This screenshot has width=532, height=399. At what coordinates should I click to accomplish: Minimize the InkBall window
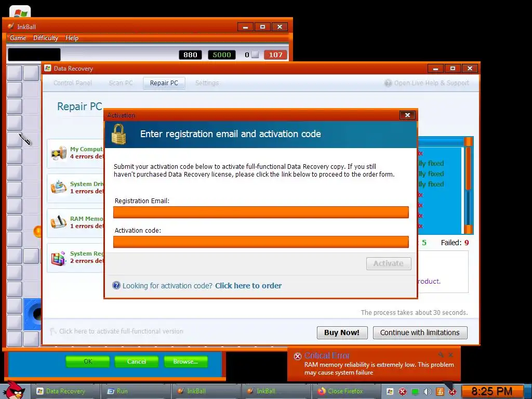[245, 27]
